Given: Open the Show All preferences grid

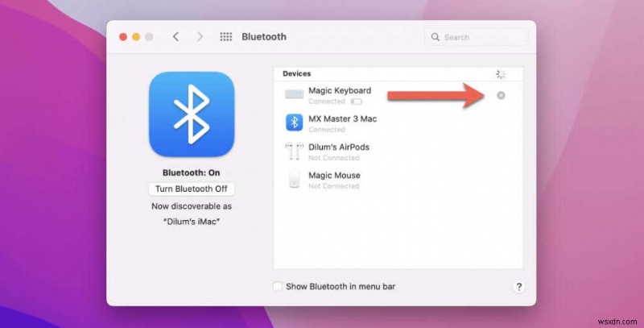Looking at the screenshot, I should click(226, 37).
